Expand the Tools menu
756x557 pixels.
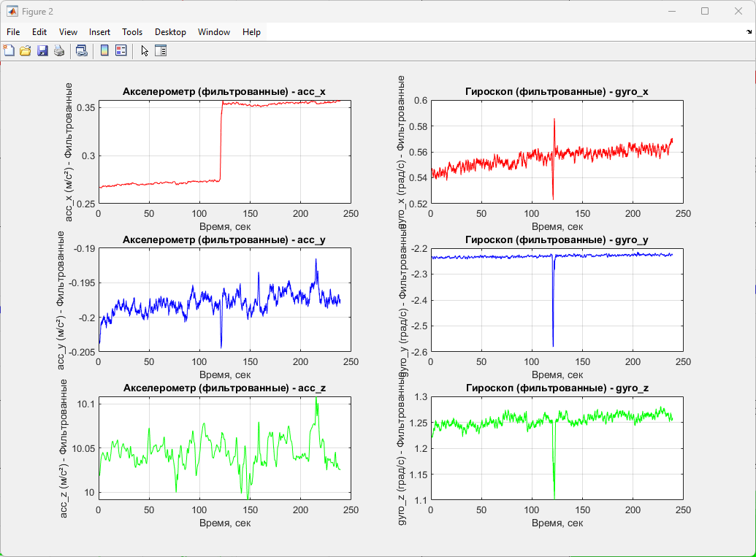(132, 32)
